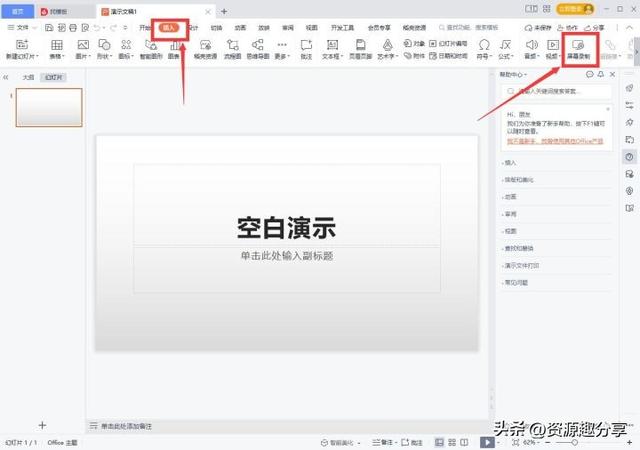Expand the 插入 topic in help panel
This screenshot has width=640, height=450.
pos(510,163)
